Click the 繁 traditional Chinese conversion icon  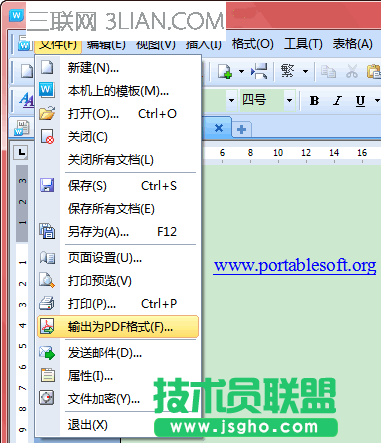pos(288,71)
